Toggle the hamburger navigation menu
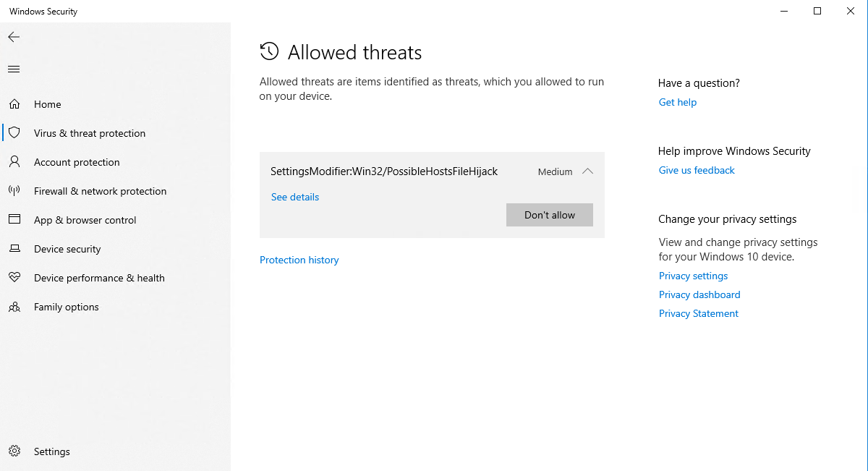The width and height of the screenshot is (868, 471). tap(14, 69)
